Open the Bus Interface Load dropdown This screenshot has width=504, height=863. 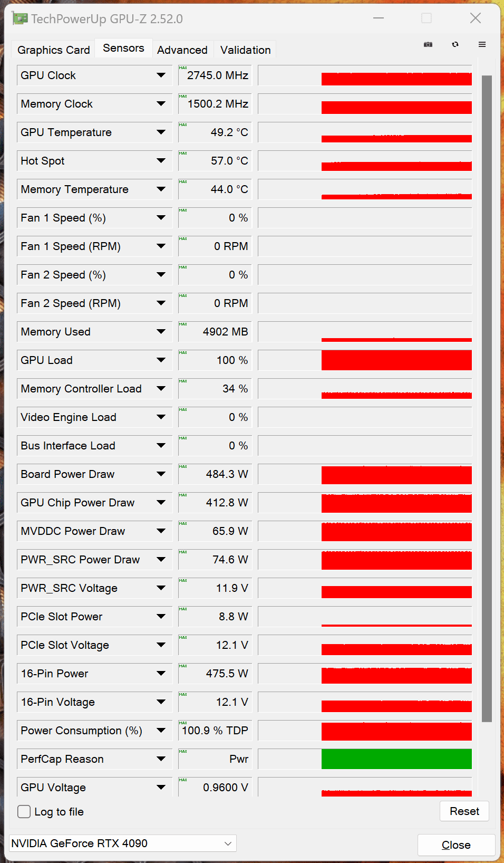[161, 446]
